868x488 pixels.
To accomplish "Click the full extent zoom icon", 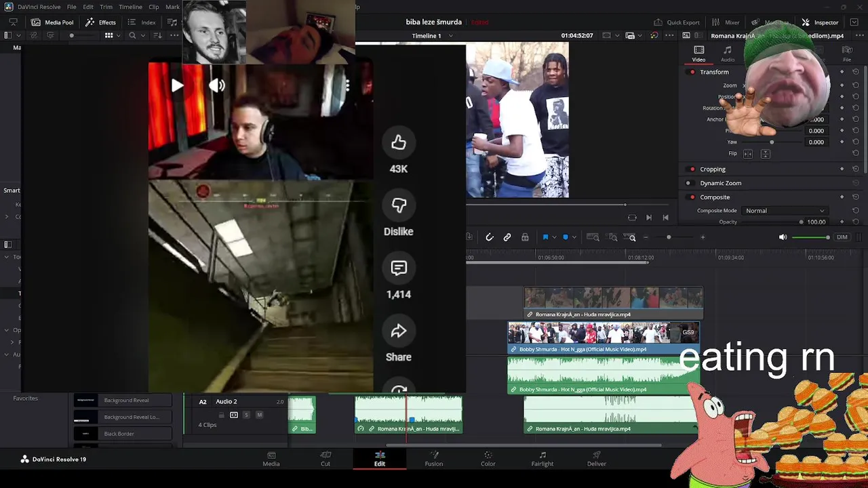I will coord(593,237).
